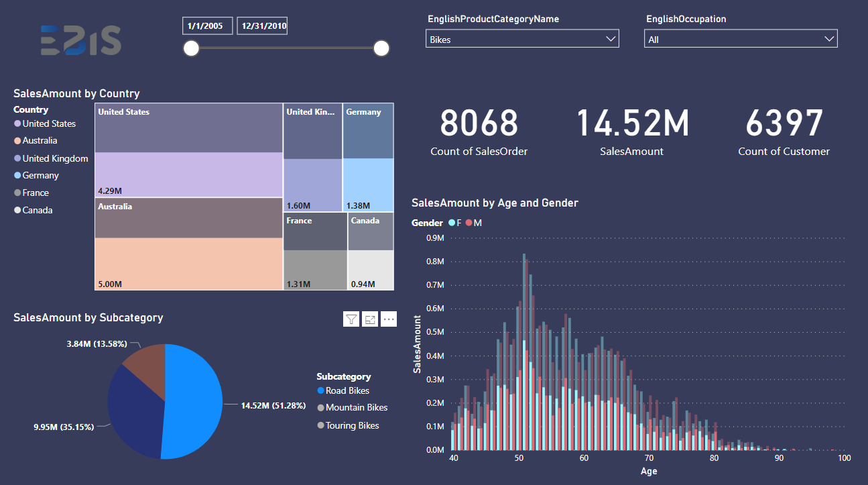Select Australia in the Country legend
This screenshot has height=485, width=868.
click(36, 141)
